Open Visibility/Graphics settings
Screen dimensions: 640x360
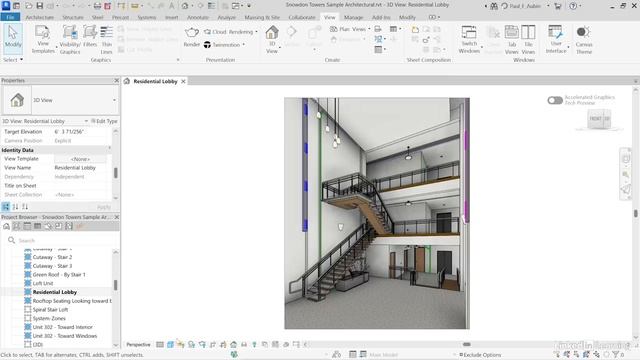pos(70,39)
